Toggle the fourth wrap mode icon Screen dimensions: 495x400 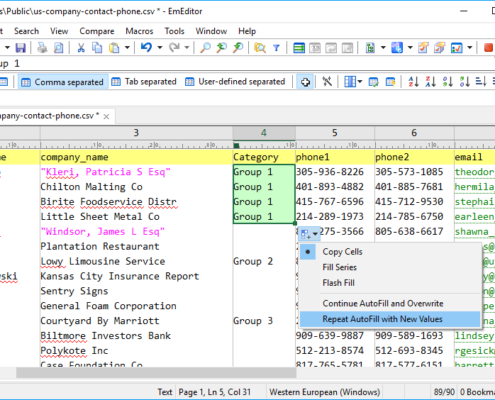347,48
